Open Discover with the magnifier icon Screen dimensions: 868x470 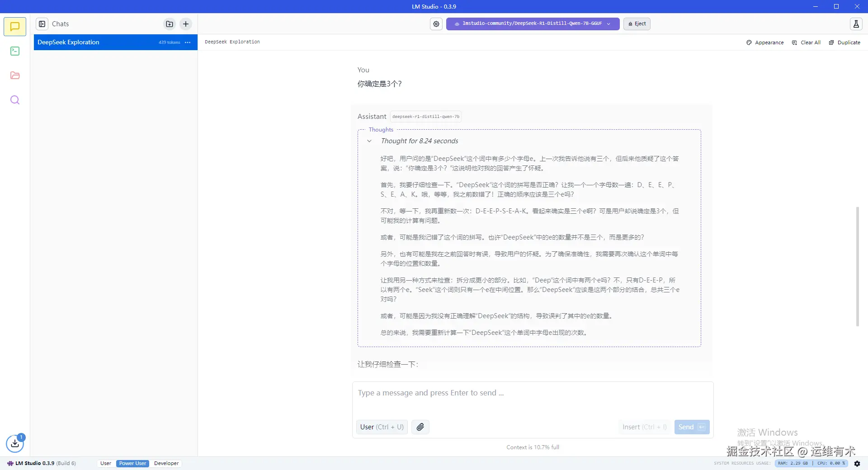coord(15,99)
